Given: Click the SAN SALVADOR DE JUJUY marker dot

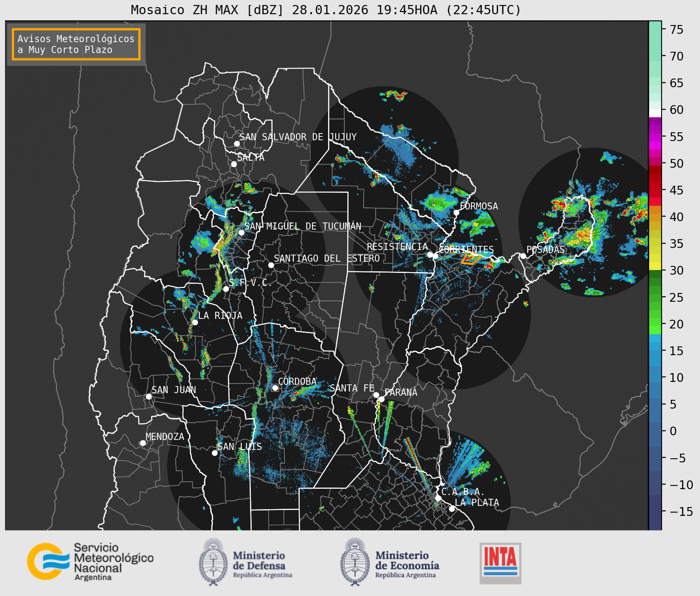Looking at the screenshot, I should pos(237,144).
